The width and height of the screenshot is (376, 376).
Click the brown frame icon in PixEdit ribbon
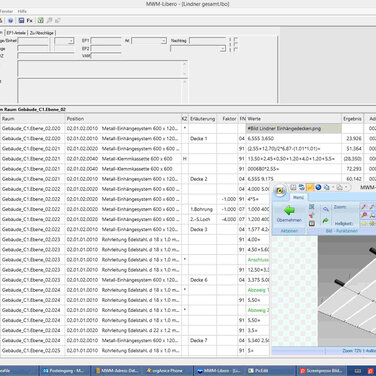pyautogui.click(x=312, y=223)
